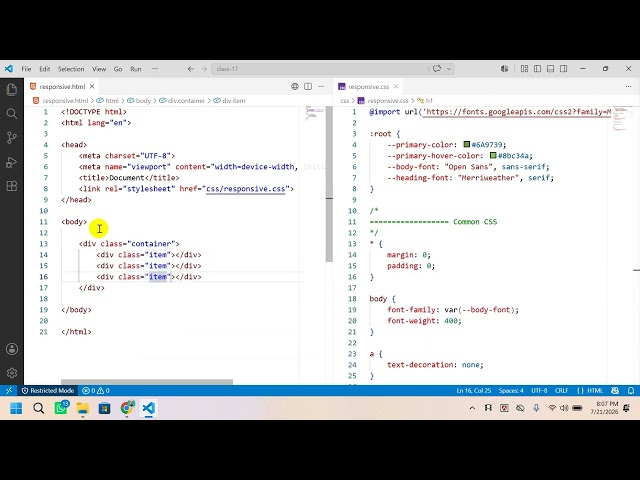The width and height of the screenshot is (640, 480).
Task: Open More Actions in HTML editor group
Action: pyautogui.click(x=321, y=87)
